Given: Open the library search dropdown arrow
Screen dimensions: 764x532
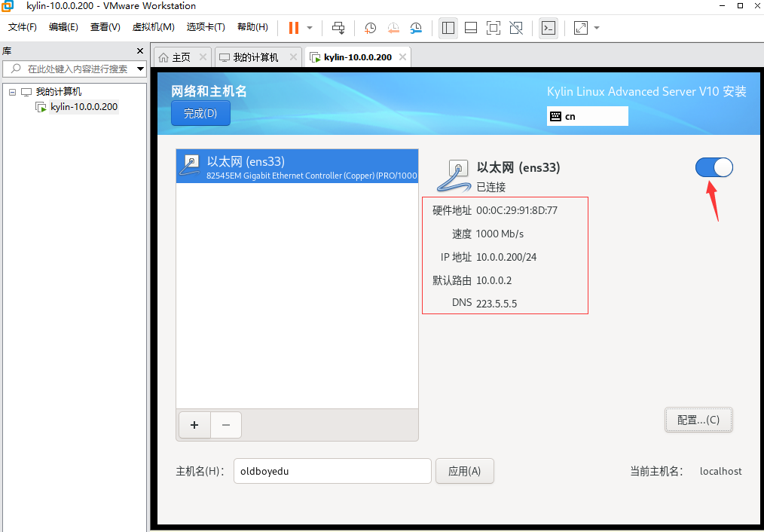Looking at the screenshot, I should [140, 69].
